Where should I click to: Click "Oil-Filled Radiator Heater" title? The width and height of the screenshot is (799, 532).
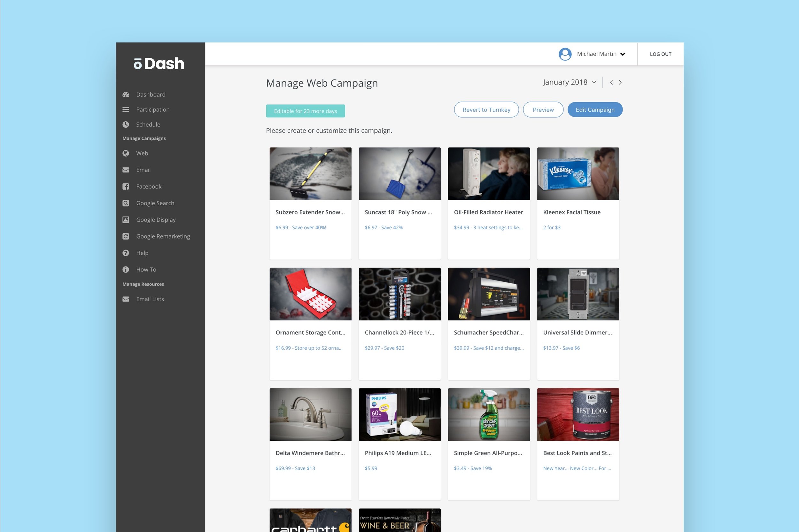tap(488, 212)
